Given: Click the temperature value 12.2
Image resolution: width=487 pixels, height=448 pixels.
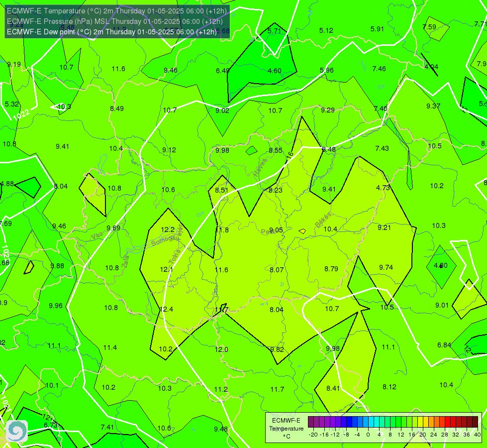Looking at the screenshot, I should pyautogui.click(x=168, y=229).
